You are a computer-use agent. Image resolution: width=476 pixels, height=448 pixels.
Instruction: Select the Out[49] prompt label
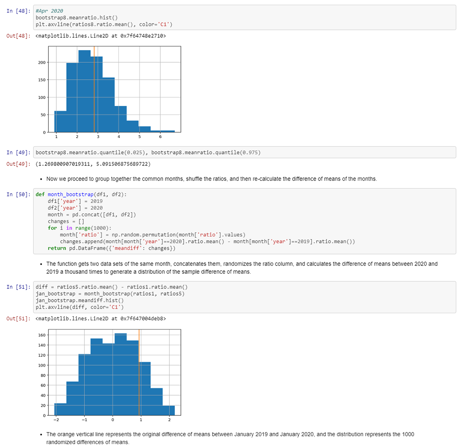[x=18, y=164]
